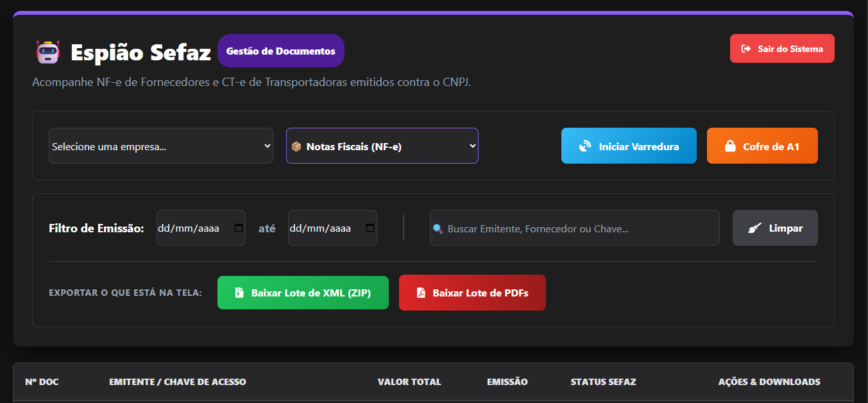Open the 'Selecione uma empresa' dropdown
The width and height of the screenshot is (868, 403).
(160, 146)
